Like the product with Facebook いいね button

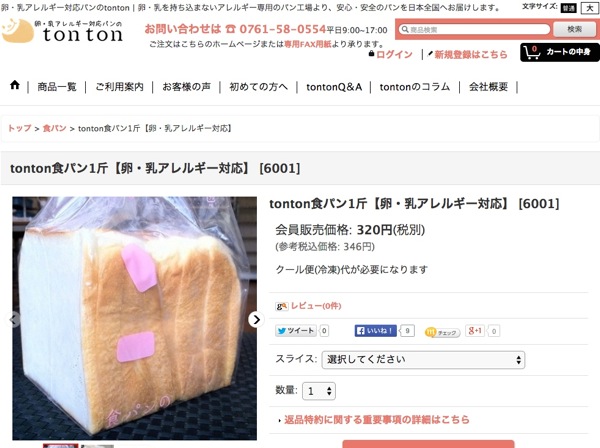pos(375,331)
